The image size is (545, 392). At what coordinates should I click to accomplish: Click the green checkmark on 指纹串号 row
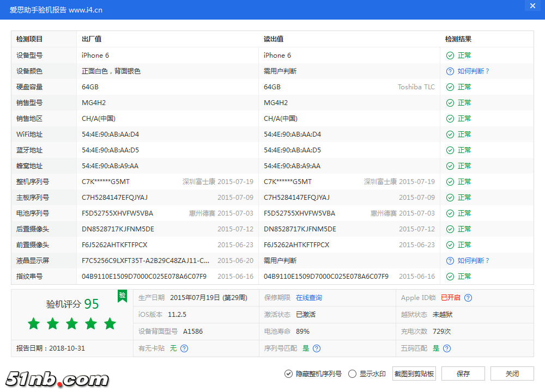tap(450, 276)
